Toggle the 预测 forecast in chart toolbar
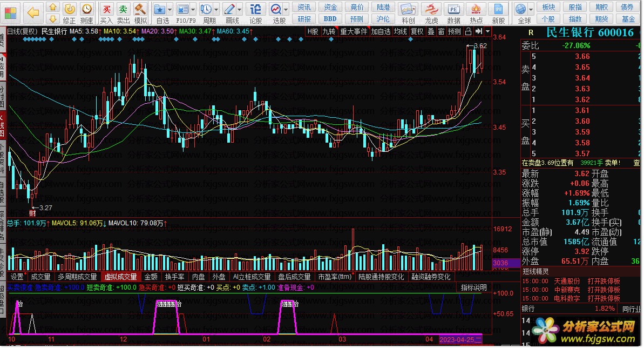This screenshot has width=644, height=348. pyautogui.click(x=454, y=31)
